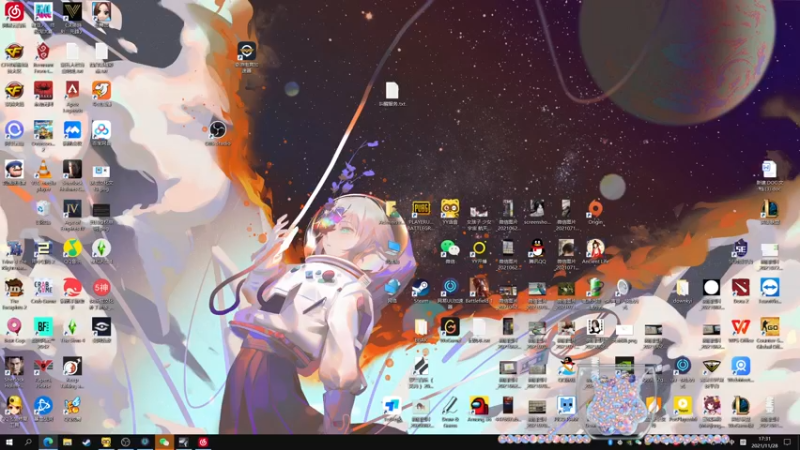Select the downkyi folder on desktop
This screenshot has width=800, height=450.
[682, 288]
